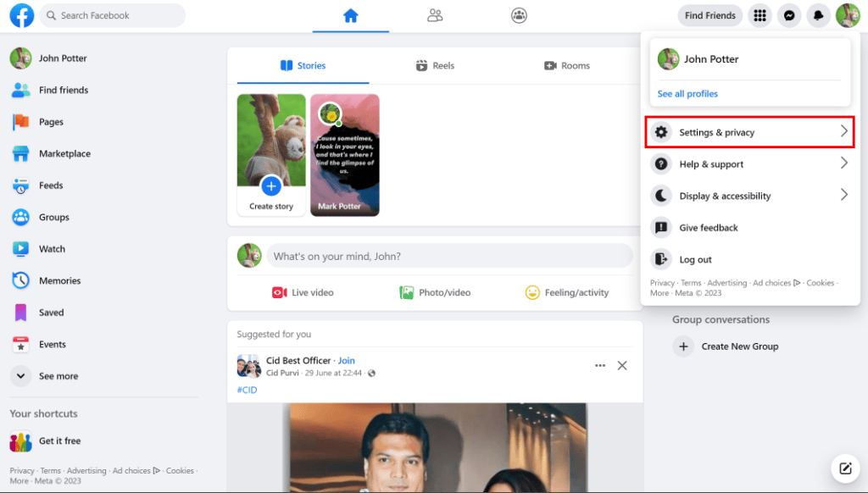Expand Display & accessibility

[x=749, y=196]
